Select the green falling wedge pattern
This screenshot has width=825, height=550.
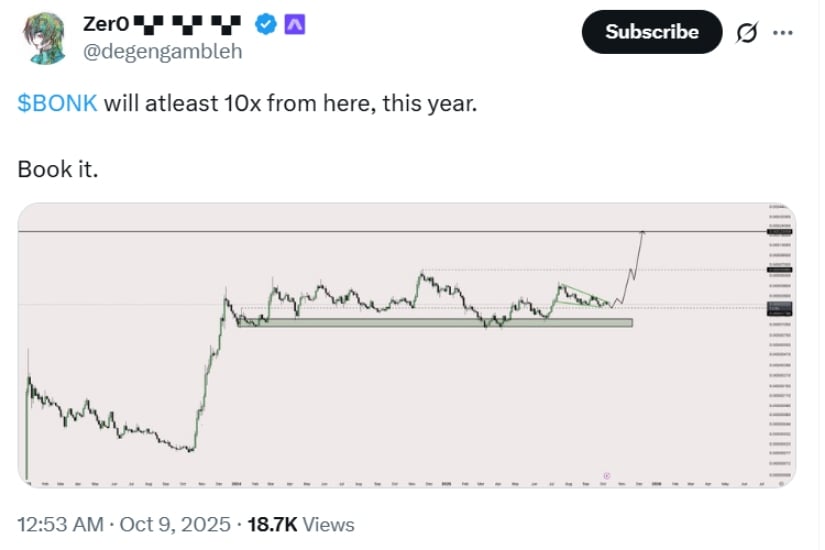(x=585, y=296)
